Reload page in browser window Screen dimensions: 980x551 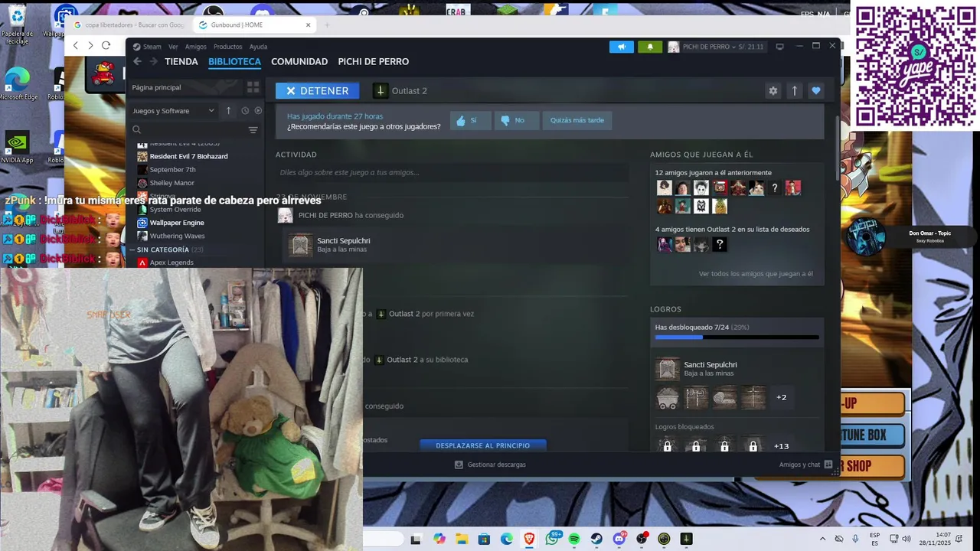click(106, 45)
